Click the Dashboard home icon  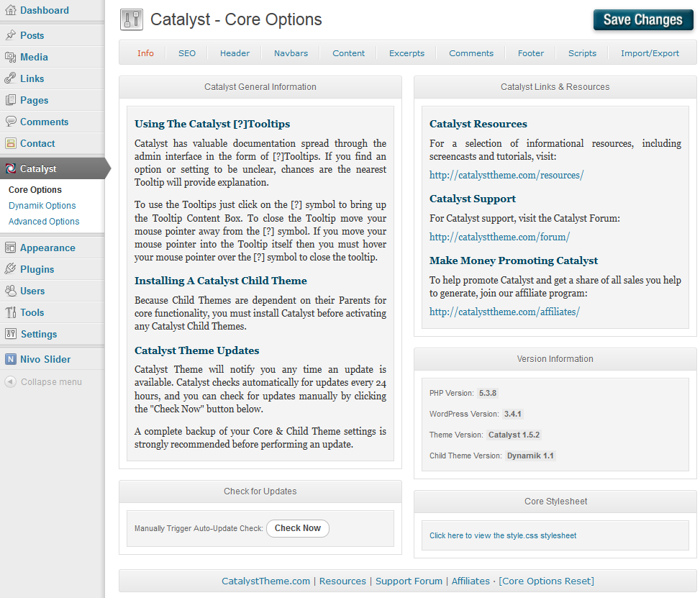(10, 11)
